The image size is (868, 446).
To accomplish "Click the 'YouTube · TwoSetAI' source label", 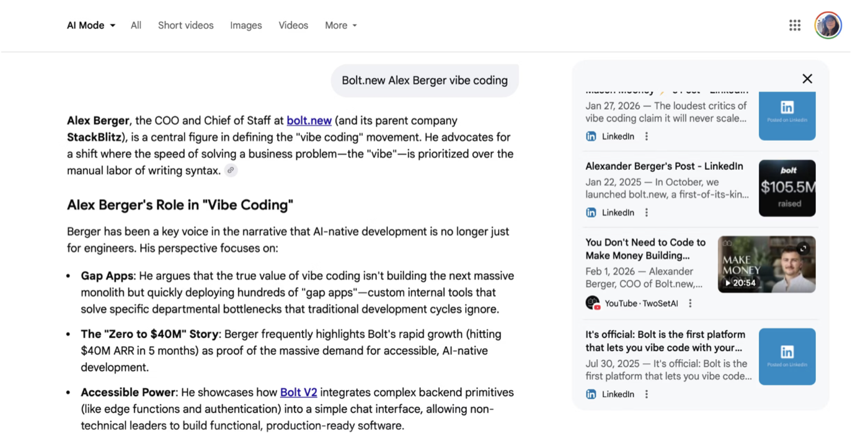I will click(641, 303).
